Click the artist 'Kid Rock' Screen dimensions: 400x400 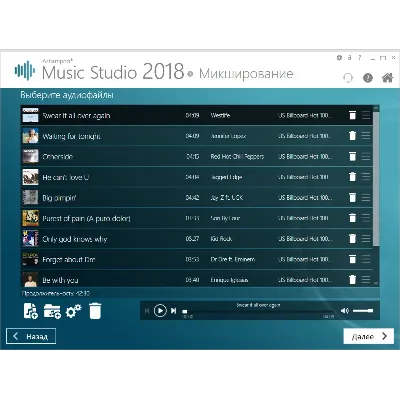click(221, 239)
